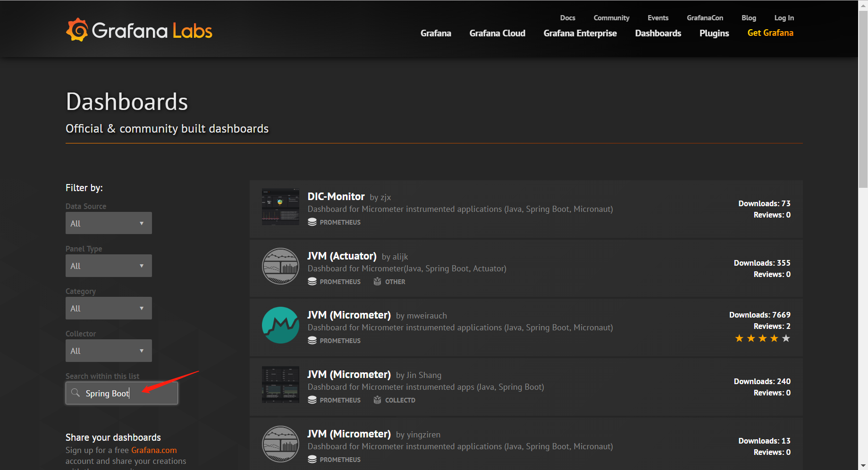The height and width of the screenshot is (470, 868).
Task: Click the star rating of JVM (Micrometer) by mweirauch
Action: 762,338
